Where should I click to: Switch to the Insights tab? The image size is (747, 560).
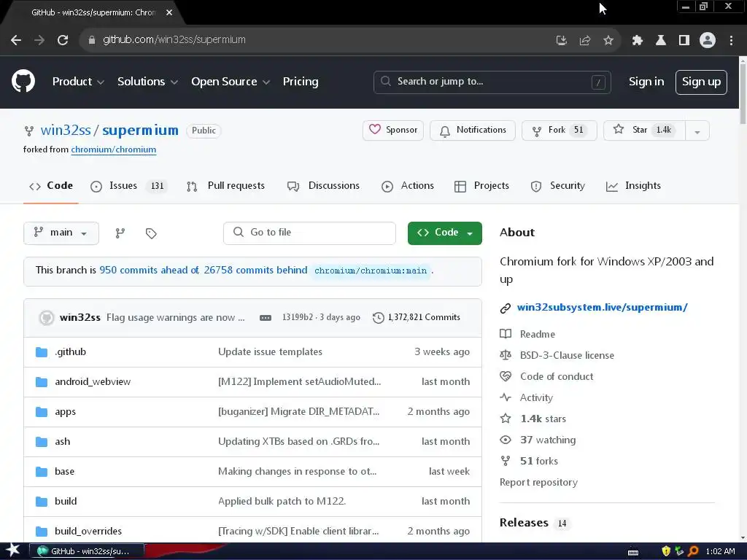pos(634,186)
